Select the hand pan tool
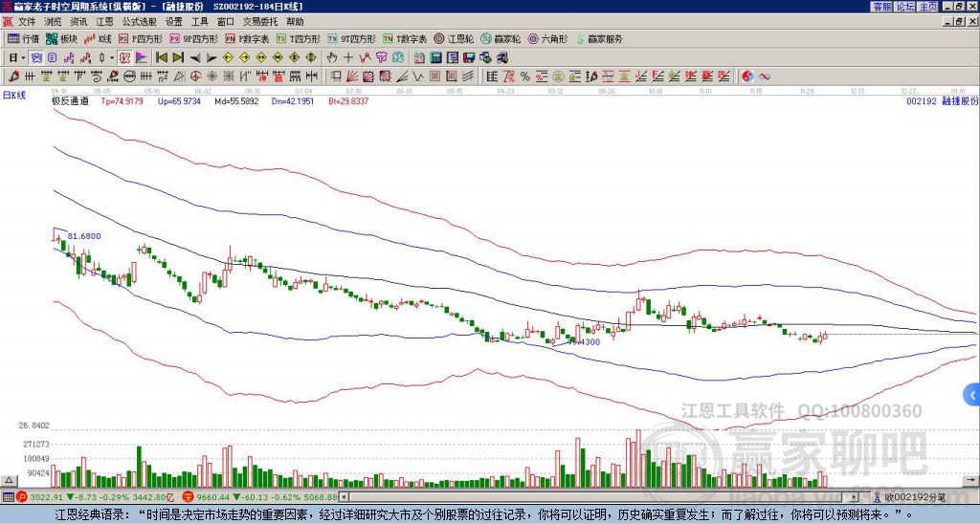980x524 pixels. (x=331, y=58)
